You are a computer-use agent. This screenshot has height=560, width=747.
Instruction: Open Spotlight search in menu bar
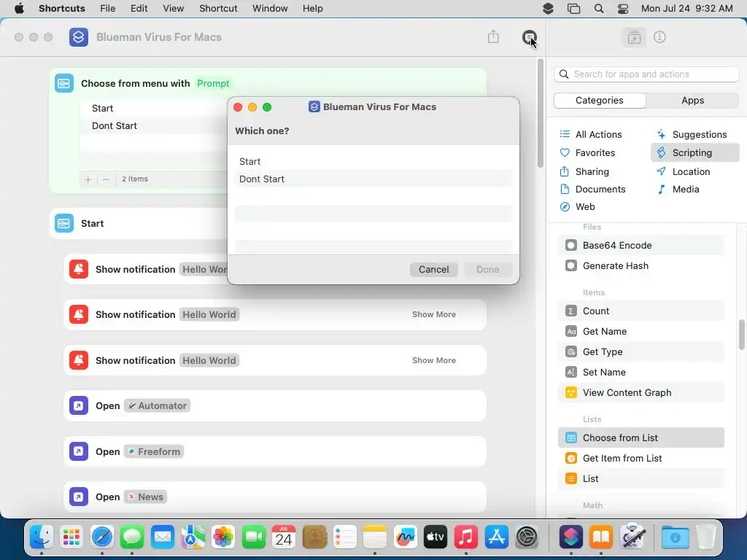[x=599, y=9]
